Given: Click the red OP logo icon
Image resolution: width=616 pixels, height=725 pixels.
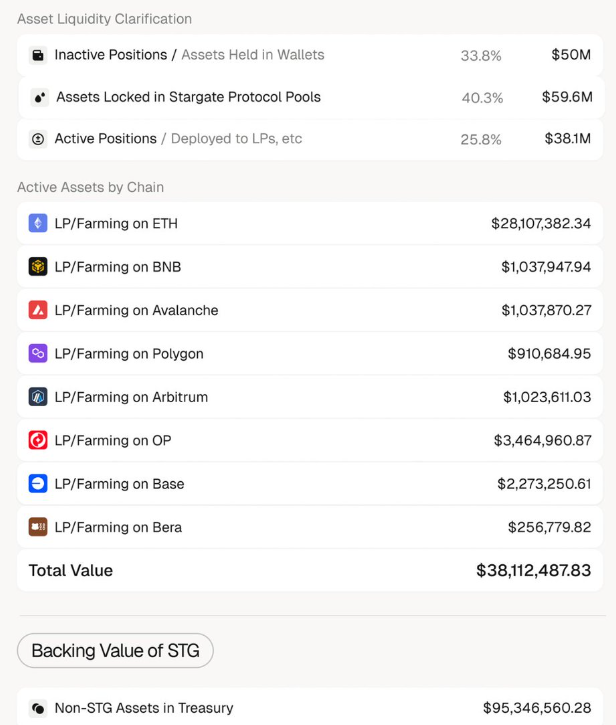Looking at the screenshot, I should [38, 440].
